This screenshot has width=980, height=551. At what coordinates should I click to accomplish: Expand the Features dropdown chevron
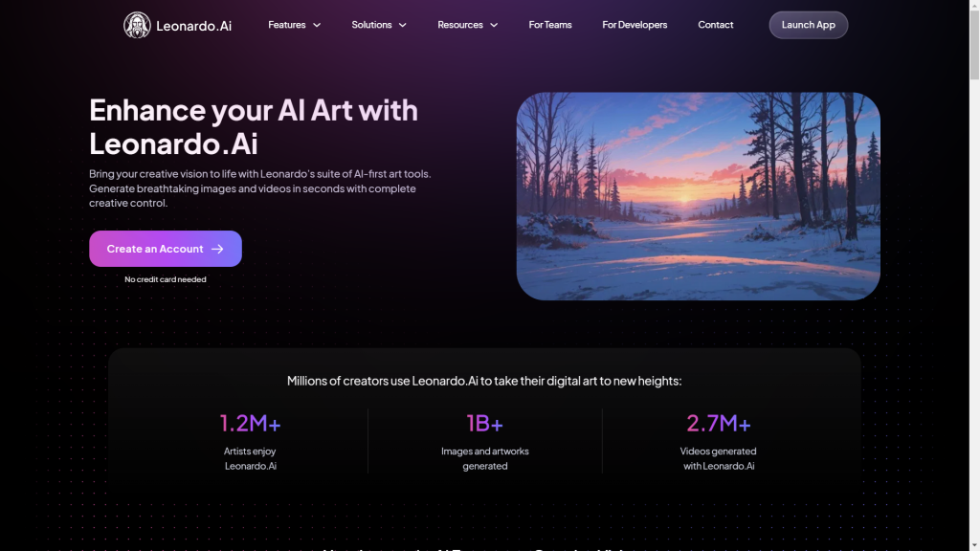tap(317, 25)
